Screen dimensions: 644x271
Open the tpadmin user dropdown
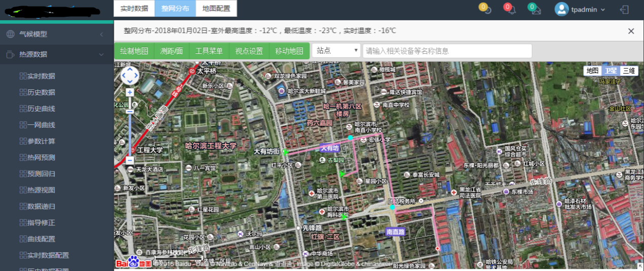coord(580,10)
